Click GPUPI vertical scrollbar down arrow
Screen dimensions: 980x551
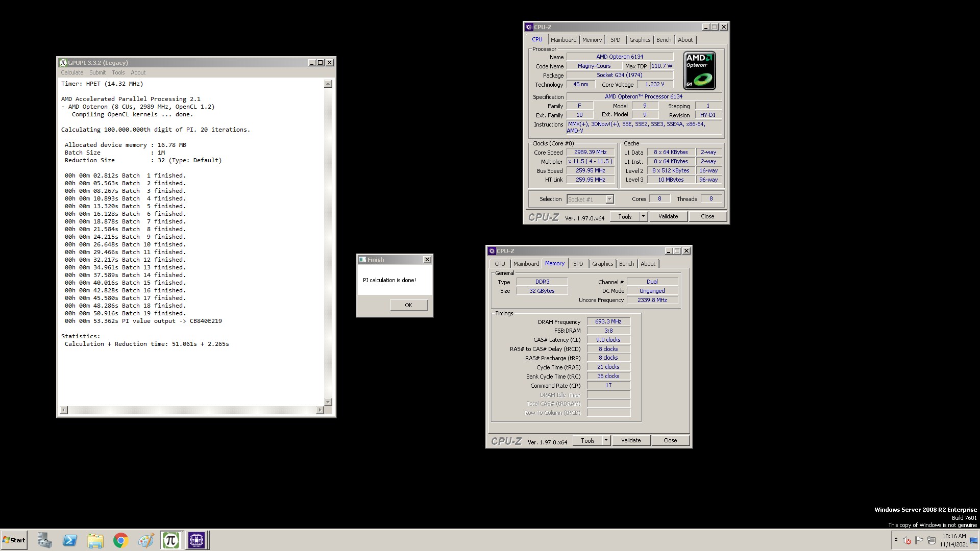(x=328, y=402)
